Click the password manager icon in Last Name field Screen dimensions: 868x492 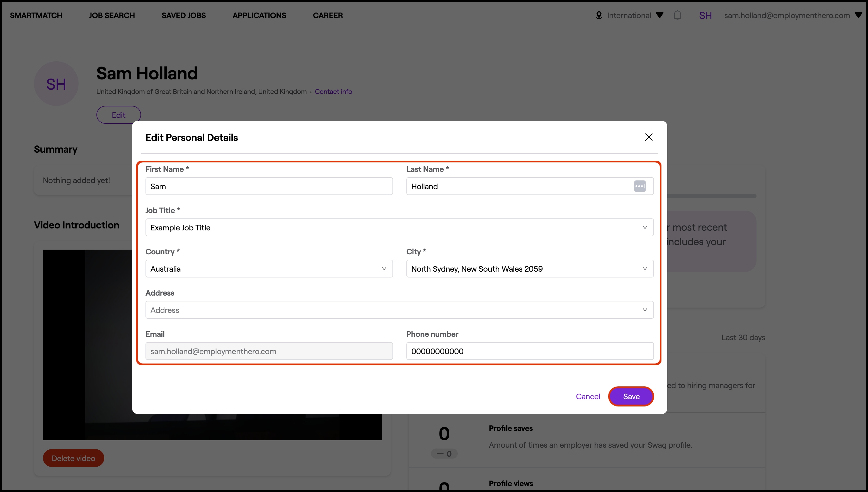pyautogui.click(x=639, y=186)
